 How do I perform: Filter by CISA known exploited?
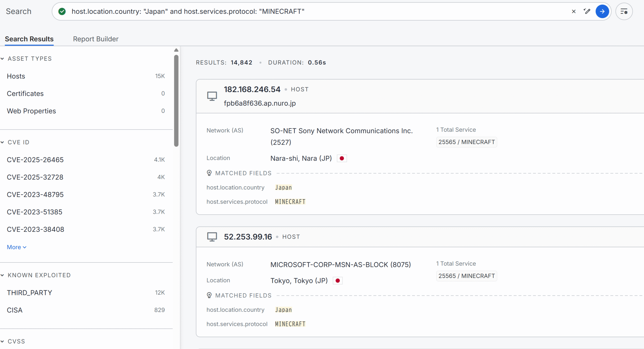[x=86, y=310]
